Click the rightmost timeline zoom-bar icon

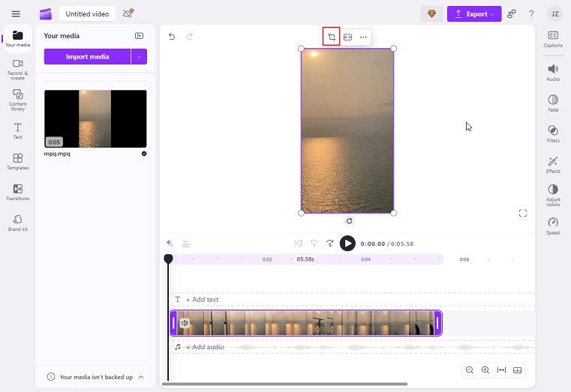click(x=517, y=370)
